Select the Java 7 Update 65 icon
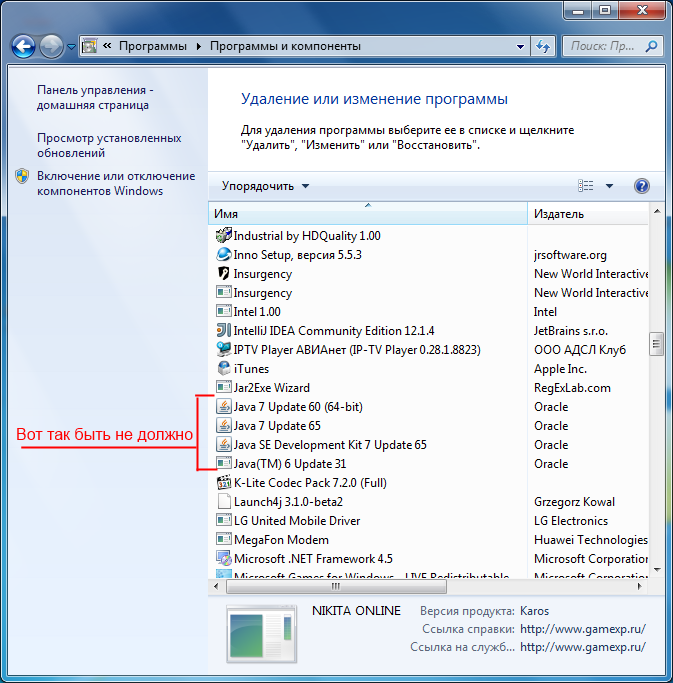The width and height of the screenshot is (673, 683). (x=223, y=426)
